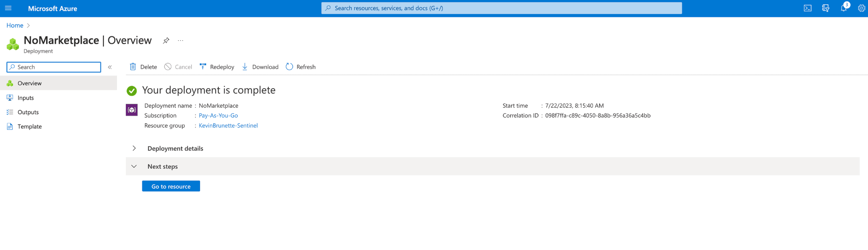The image size is (868, 250).
Task: Focus the global search resources box
Action: 501,8
